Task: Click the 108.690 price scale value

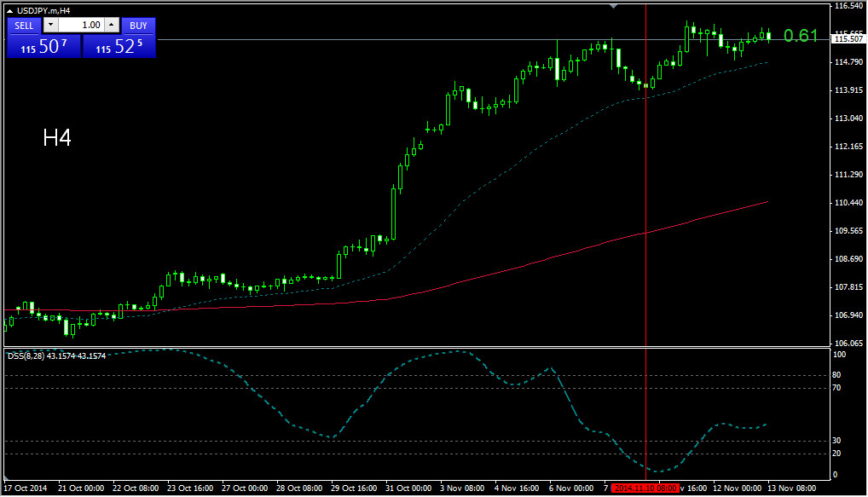Action: pyautogui.click(x=849, y=259)
